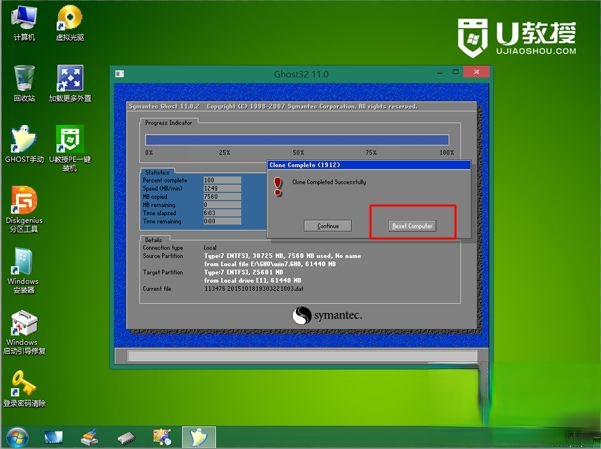The width and height of the screenshot is (601, 449).
Task: Maximize the Ghost32 11.0 window
Action: (x=455, y=72)
